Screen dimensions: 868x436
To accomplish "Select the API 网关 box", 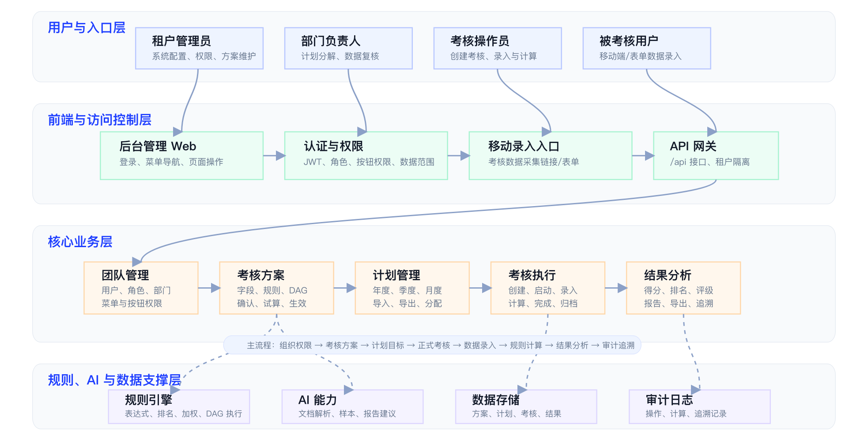I will (x=716, y=155).
